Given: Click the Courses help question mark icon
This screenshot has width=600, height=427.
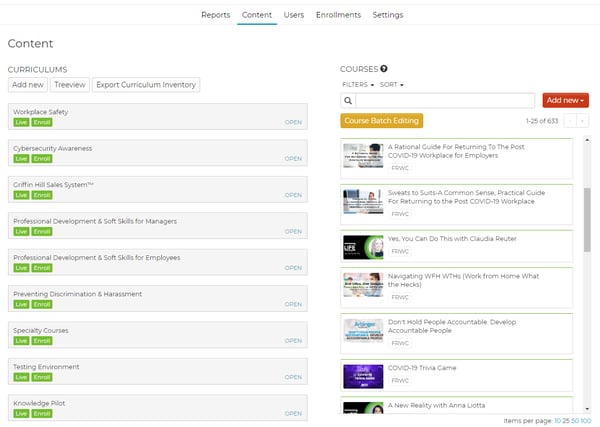Looking at the screenshot, I should [384, 69].
